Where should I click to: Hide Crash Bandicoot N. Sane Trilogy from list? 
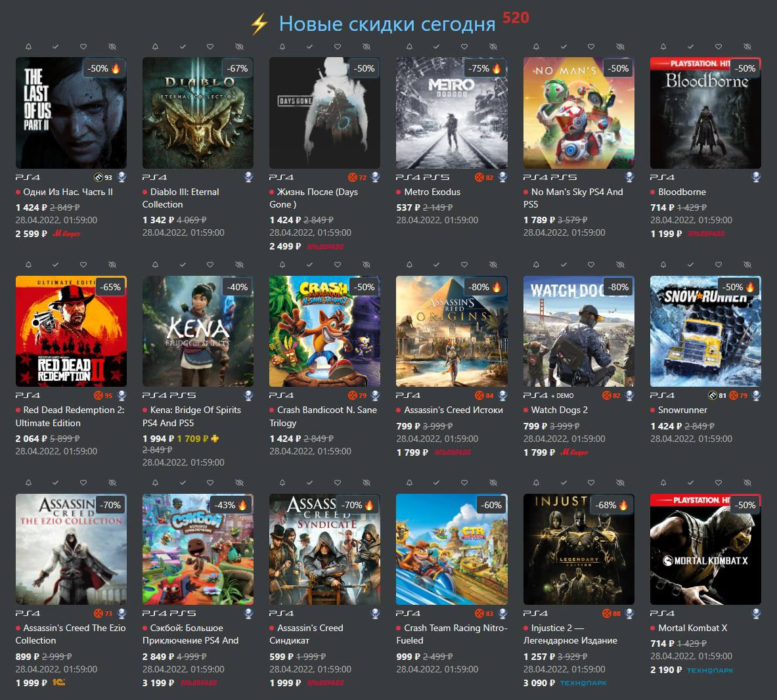(x=366, y=265)
